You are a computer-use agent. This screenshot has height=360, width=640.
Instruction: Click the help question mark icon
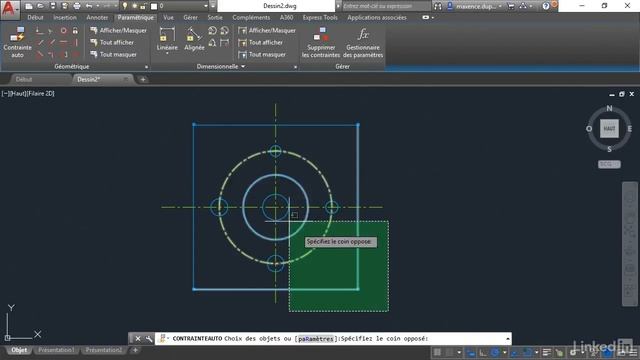pyautogui.click(x=546, y=6)
